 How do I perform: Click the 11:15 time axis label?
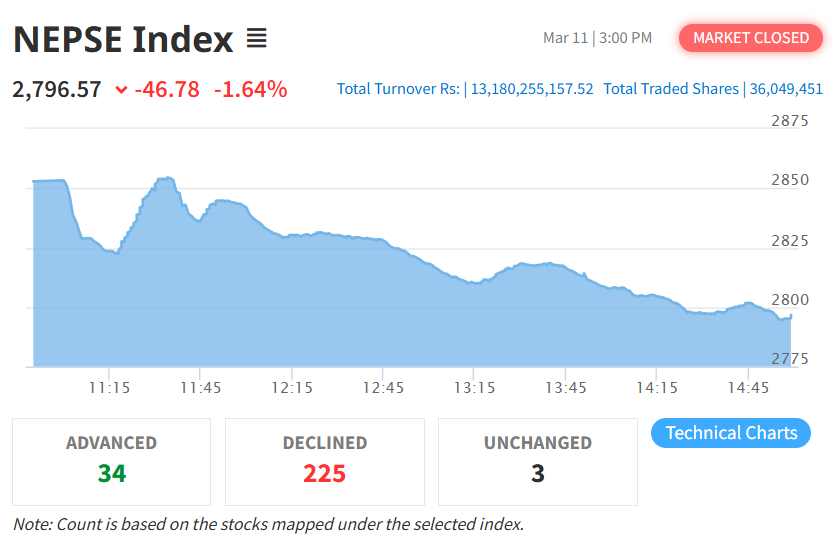108,387
